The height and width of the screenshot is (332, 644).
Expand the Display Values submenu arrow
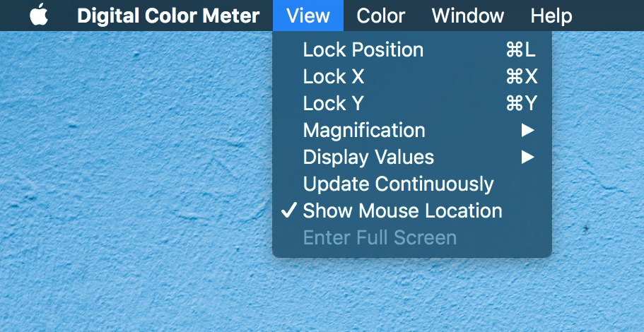pyautogui.click(x=528, y=158)
